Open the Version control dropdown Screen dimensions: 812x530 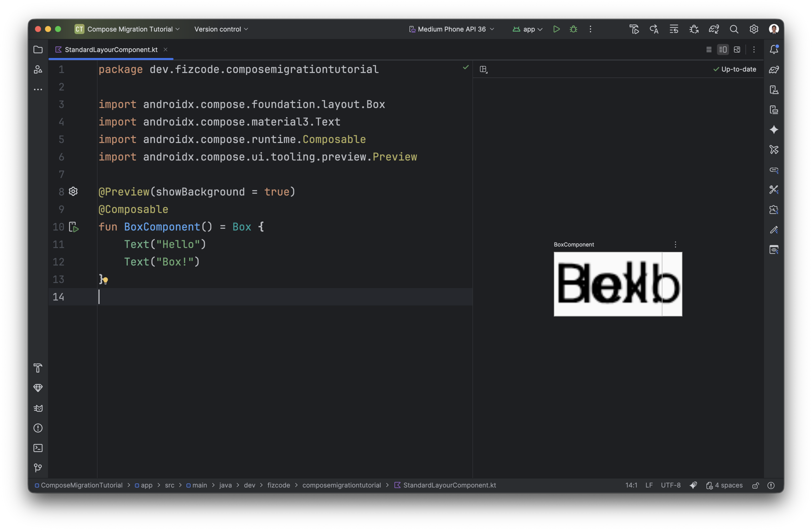(x=221, y=29)
